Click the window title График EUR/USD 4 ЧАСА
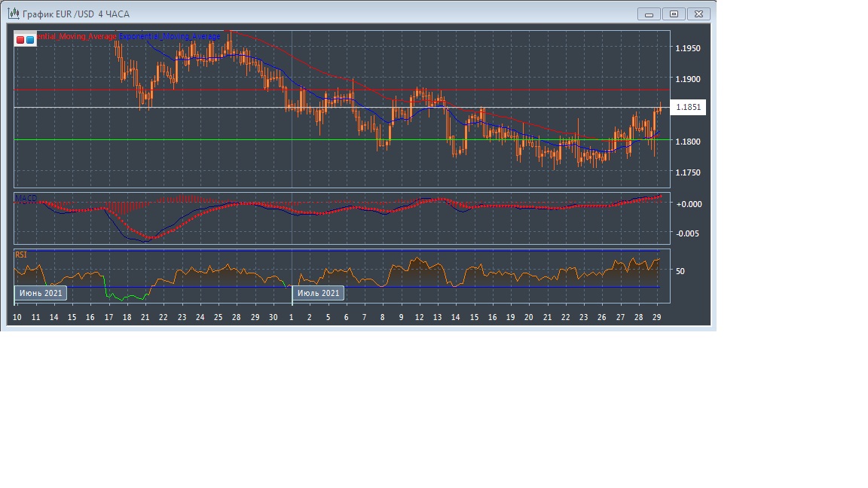 tap(76, 14)
